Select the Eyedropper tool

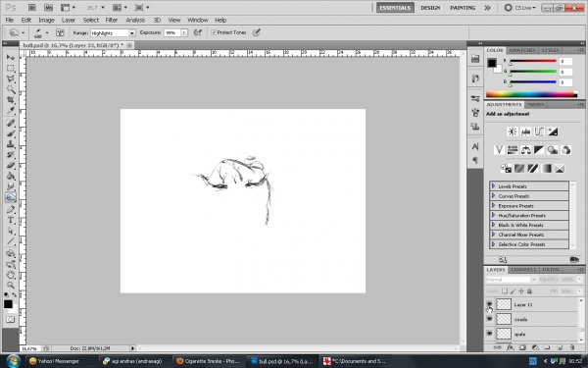pyautogui.click(x=11, y=110)
